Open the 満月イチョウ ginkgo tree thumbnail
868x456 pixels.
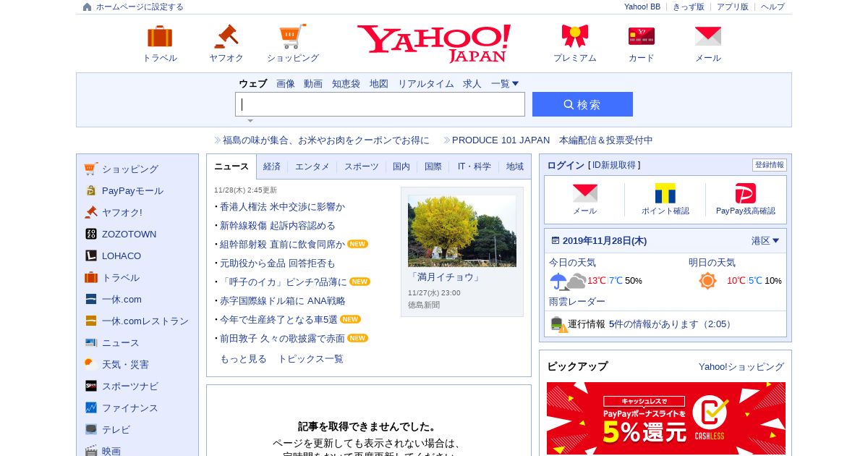(x=462, y=231)
